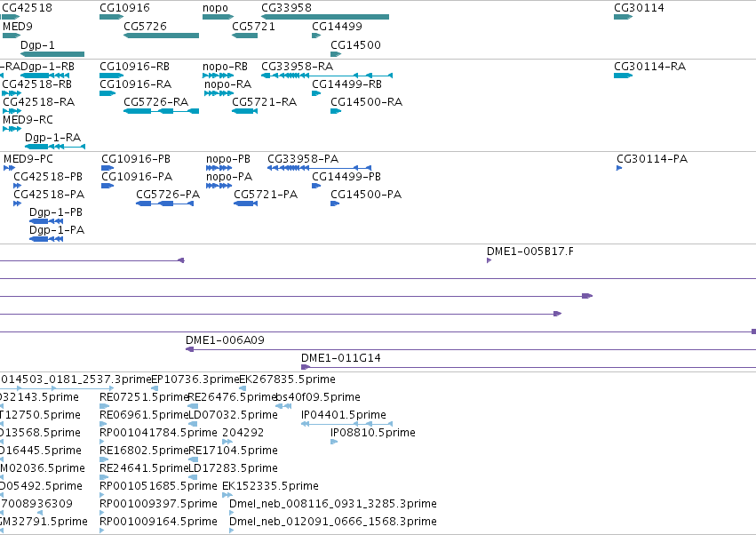The image size is (756, 535).
Task: Click the CG10916-RB transcript label
Action: pyautogui.click(x=134, y=66)
